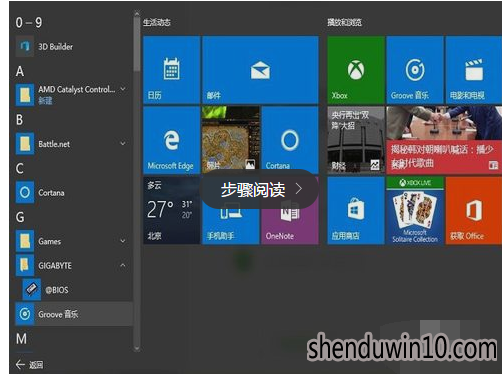Collapse the GIGABYTE folder chevron
Screen dimensions: 502x374
pyautogui.click(x=123, y=265)
